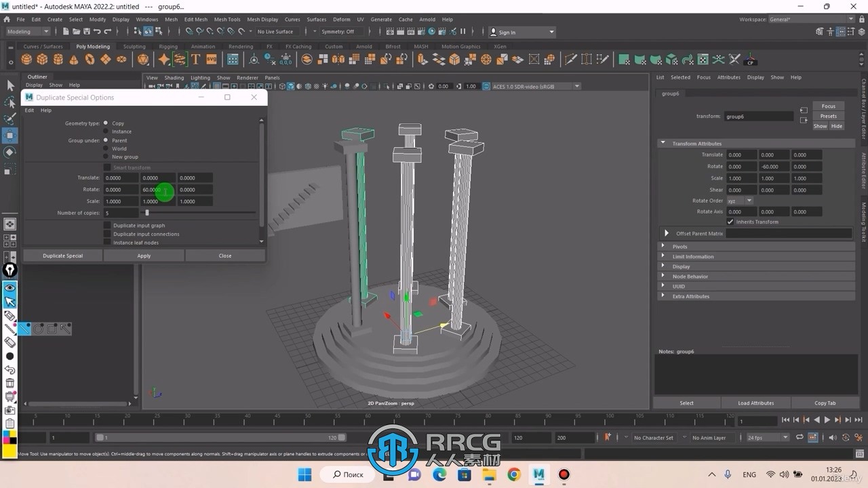
Task: Create a polygon cube from the shelf
Action: coord(43,60)
